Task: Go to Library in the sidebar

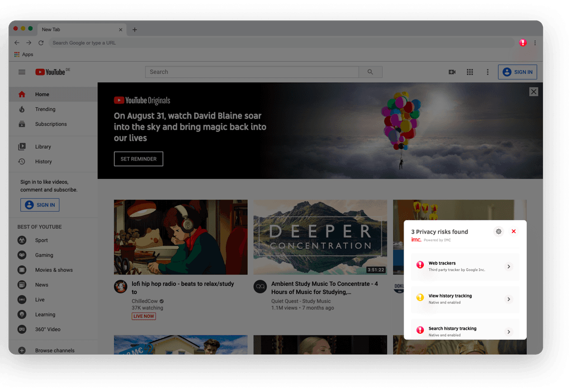Action: 43,147
